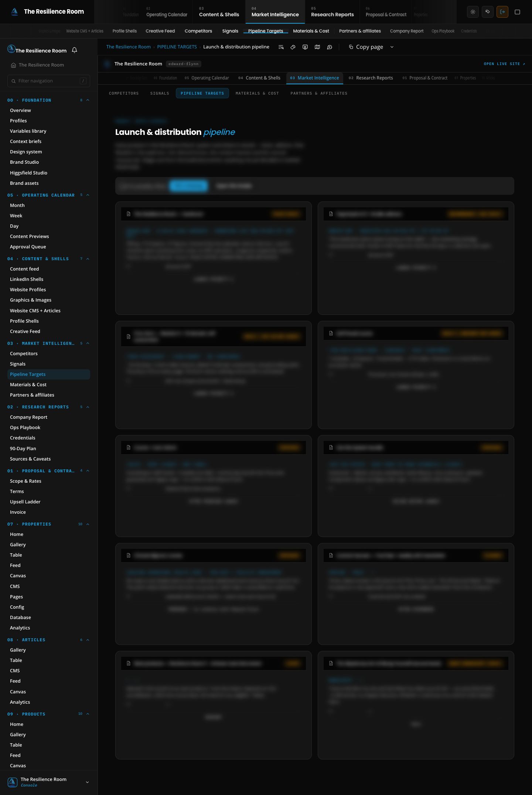The height and width of the screenshot is (795, 532).
Task: Open the Content & Shells top tab
Action: 219,12
